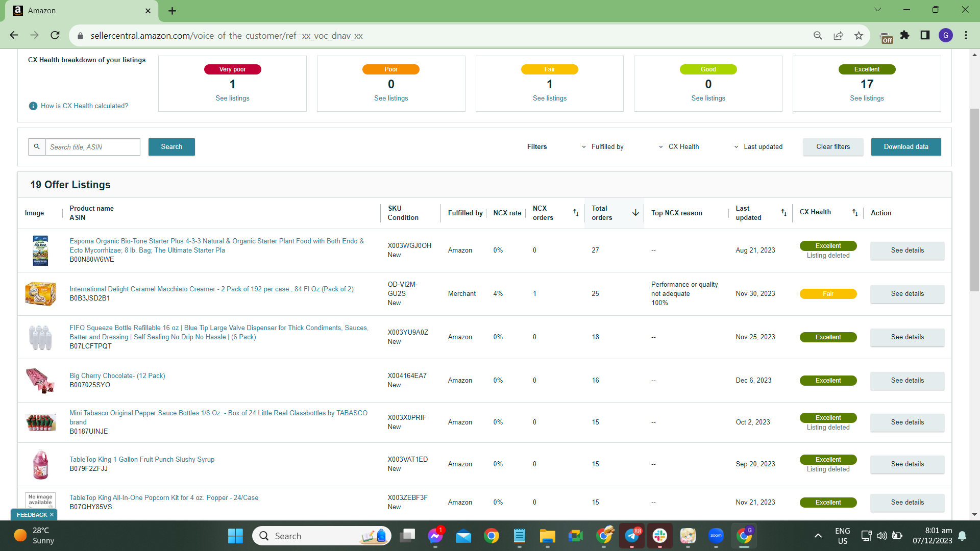Bookmark this page with the star icon
This screenshot has width=980, height=551.
coord(859,35)
